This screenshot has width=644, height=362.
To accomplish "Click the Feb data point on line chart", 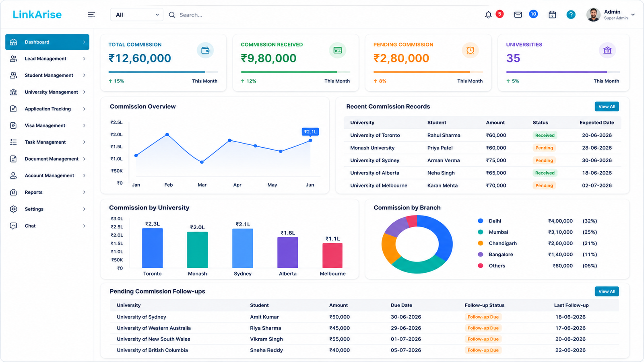I will 167,134.
